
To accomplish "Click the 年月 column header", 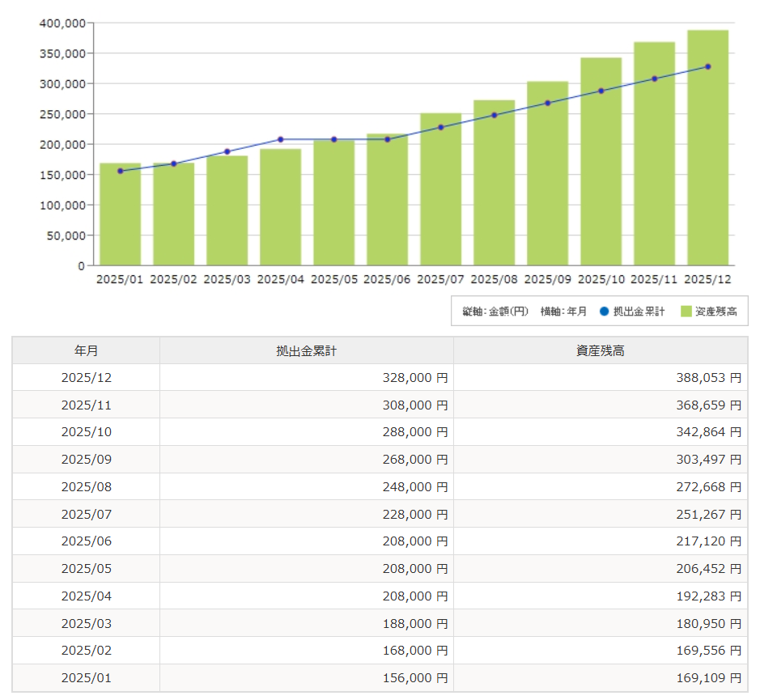I will click(x=87, y=350).
